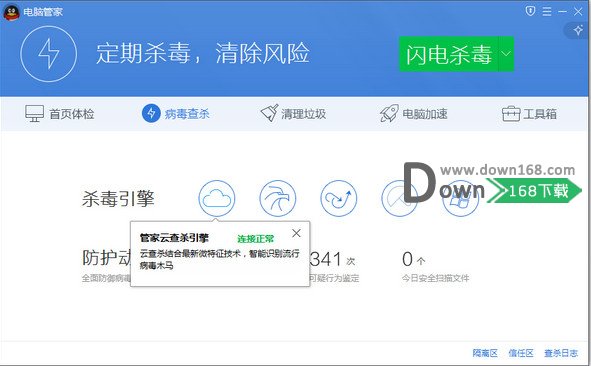Click the 0 个 files scanned today value

point(413,259)
